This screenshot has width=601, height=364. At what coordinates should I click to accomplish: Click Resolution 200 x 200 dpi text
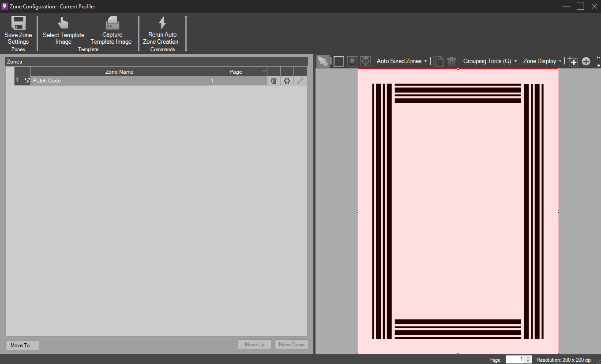pos(564,360)
